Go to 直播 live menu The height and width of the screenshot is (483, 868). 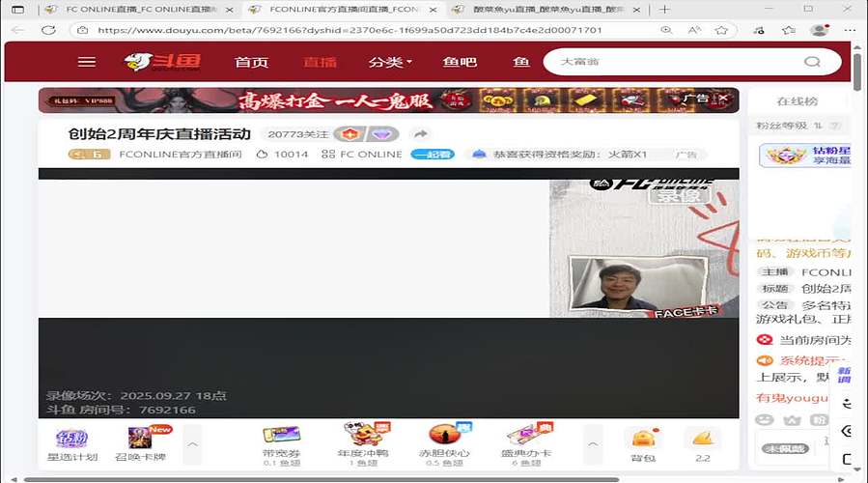320,62
